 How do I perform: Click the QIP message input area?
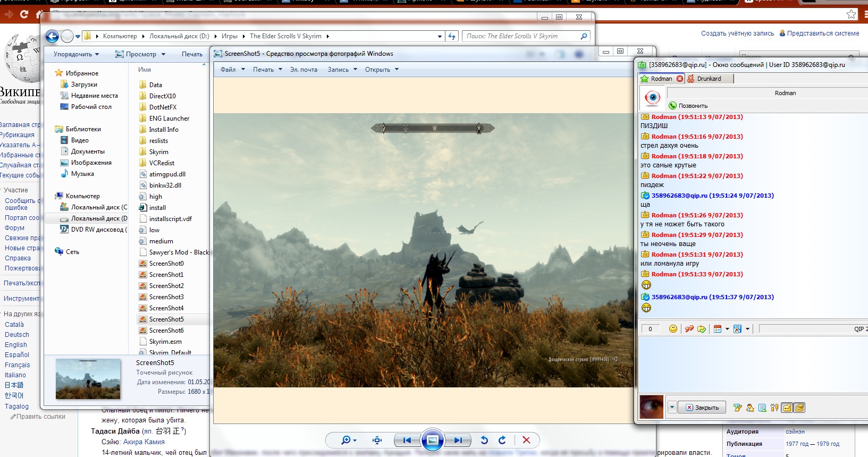[753, 365]
